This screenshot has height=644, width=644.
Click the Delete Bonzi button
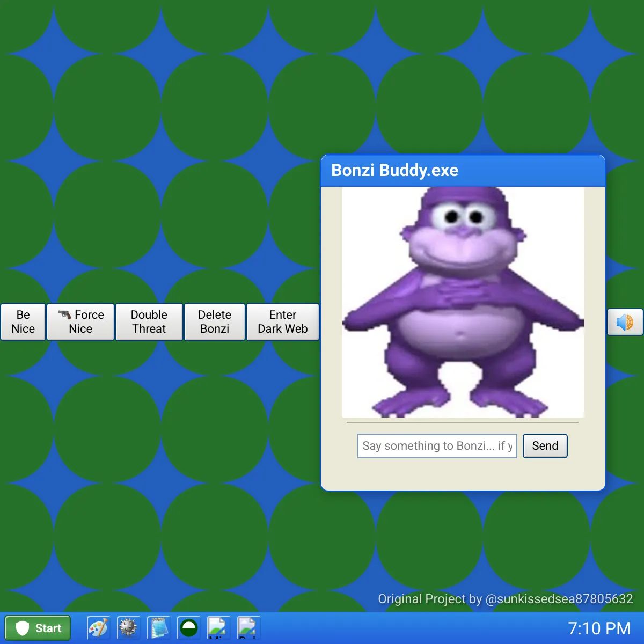pyautogui.click(x=215, y=322)
